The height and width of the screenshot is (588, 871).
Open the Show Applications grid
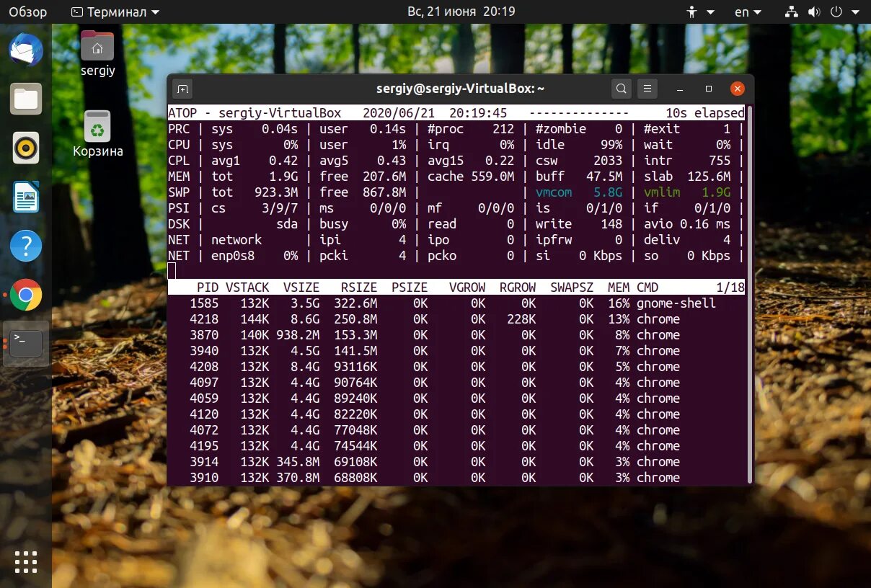[26, 562]
